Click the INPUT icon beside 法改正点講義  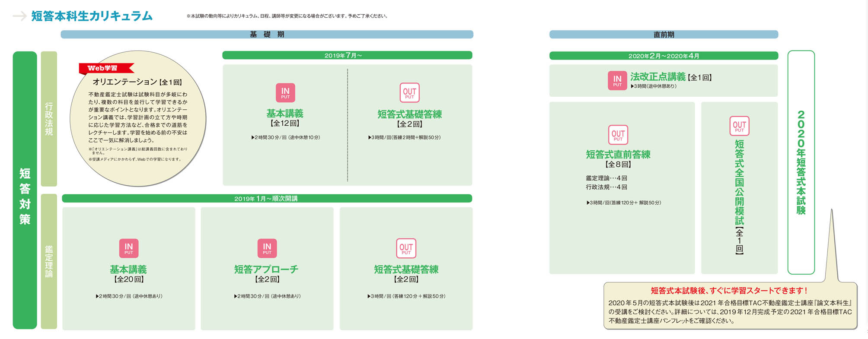coord(617,80)
